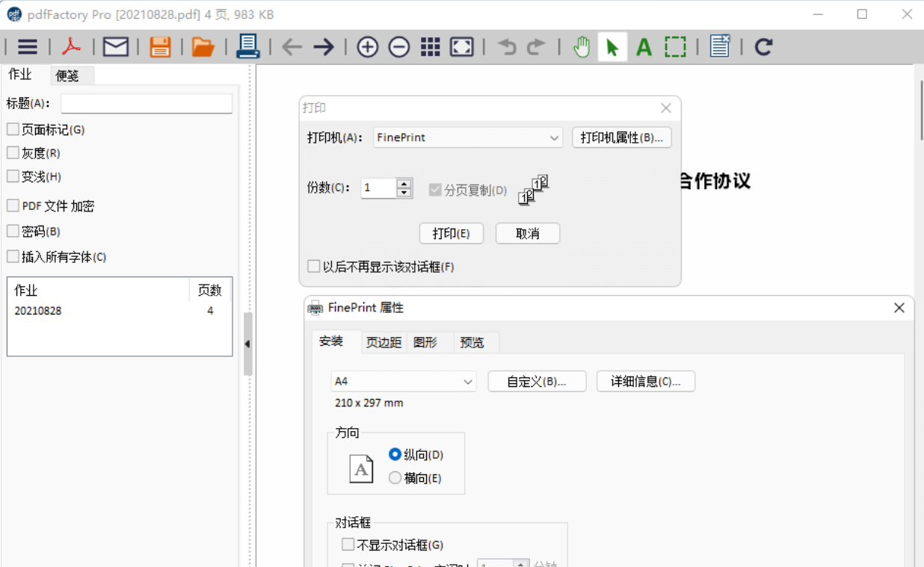Click the 详细信息(C)... button
This screenshot has height=567, width=924.
646,382
